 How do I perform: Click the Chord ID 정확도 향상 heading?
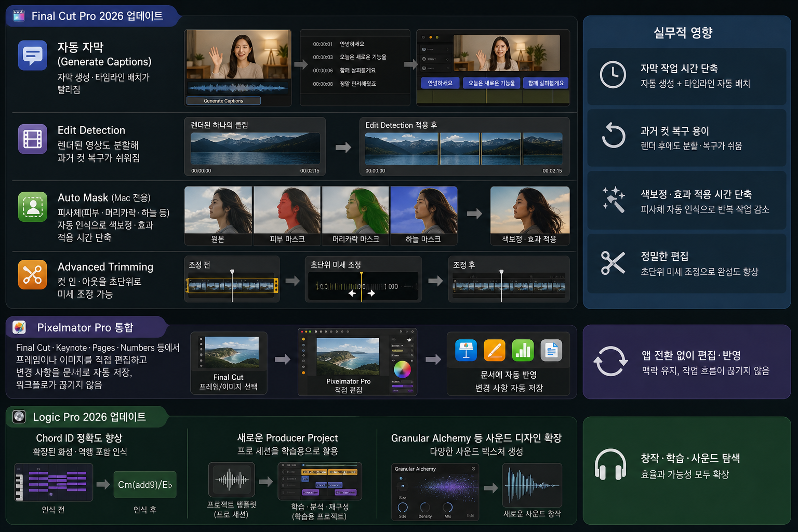click(79, 438)
